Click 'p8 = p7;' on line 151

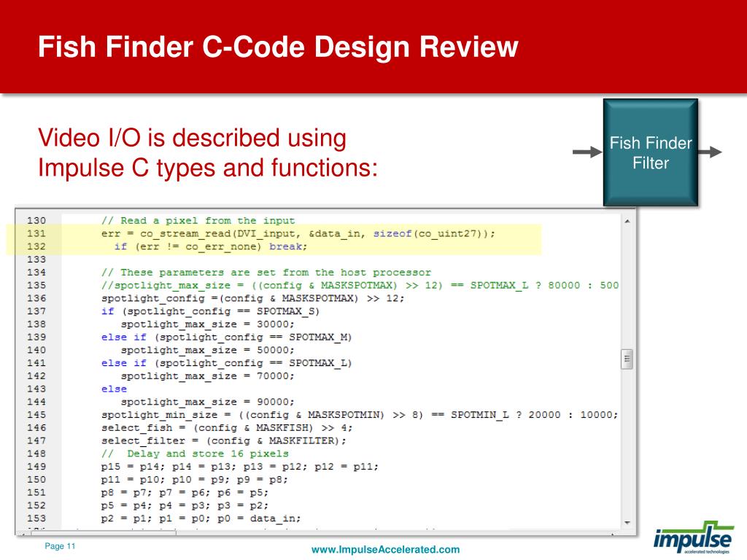127,492
